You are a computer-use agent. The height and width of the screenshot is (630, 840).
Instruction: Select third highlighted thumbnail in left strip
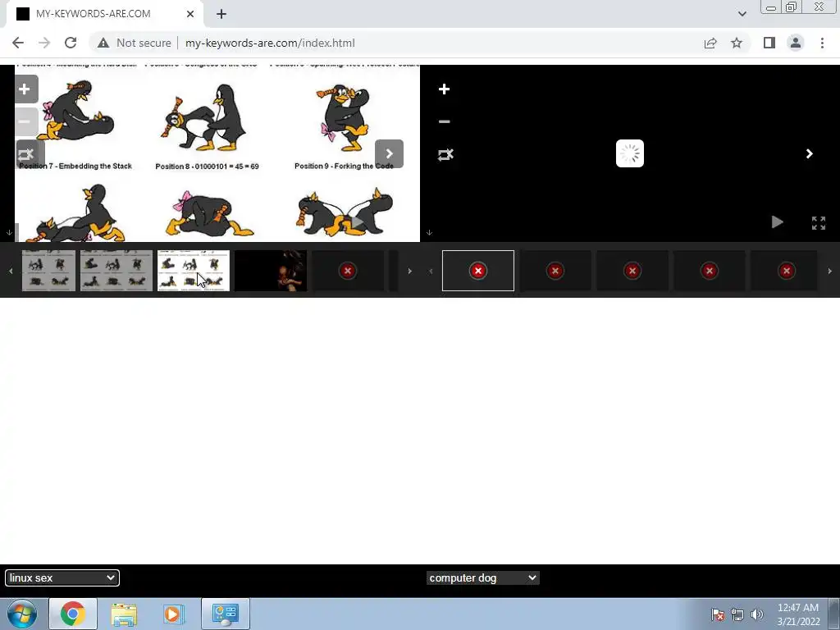pos(194,271)
